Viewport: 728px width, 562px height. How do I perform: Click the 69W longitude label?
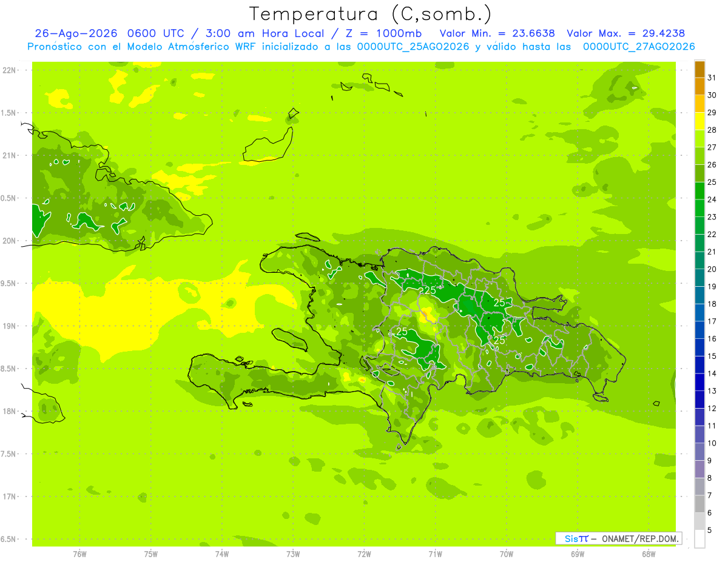[578, 554]
